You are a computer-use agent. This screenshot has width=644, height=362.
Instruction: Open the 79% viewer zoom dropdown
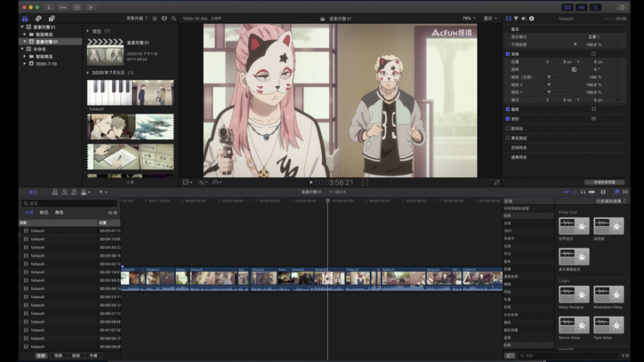point(469,19)
